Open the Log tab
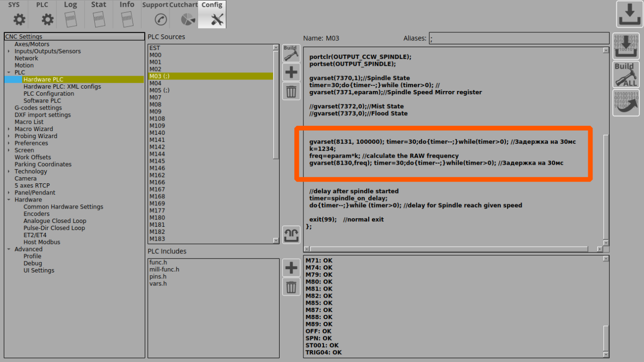The image size is (644, 362). (x=70, y=14)
